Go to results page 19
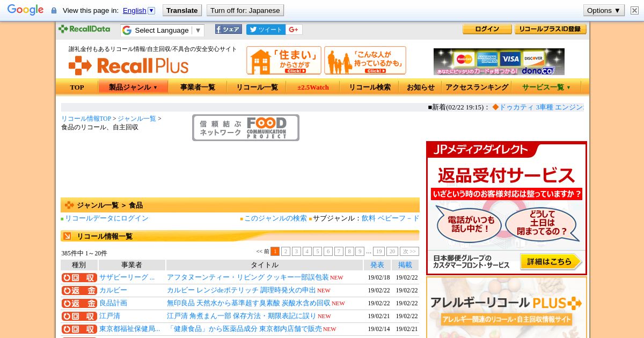Image resolution: width=644 pixels, height=338 pixels. point(379,251)
